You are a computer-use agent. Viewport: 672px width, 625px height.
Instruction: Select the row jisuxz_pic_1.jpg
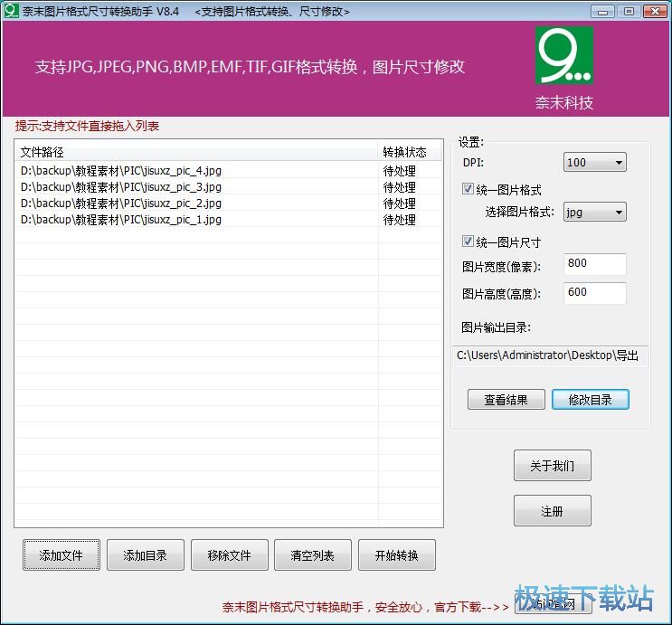coord(229,220)
